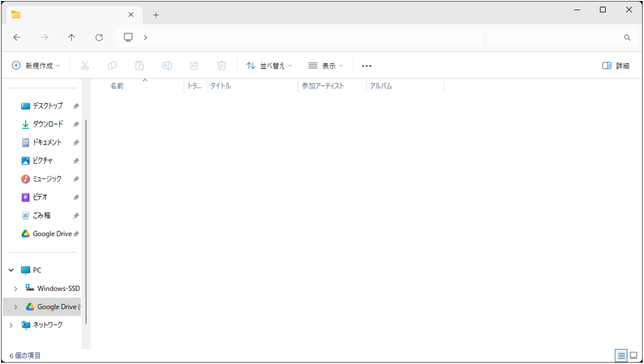This screenshot has height=364, width=644.
Task: Switch to large thumbnails view in status bar
Action: [633, 355]
